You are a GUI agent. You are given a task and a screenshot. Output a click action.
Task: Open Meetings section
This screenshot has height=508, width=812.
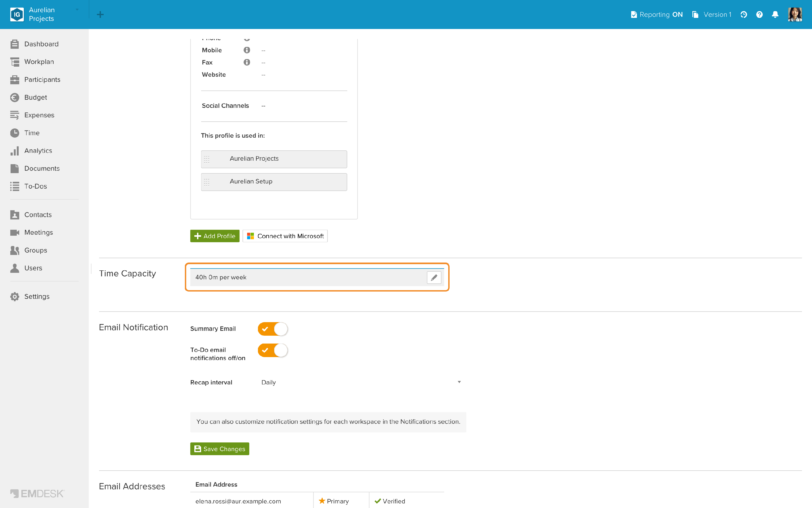tap(32, 232)
